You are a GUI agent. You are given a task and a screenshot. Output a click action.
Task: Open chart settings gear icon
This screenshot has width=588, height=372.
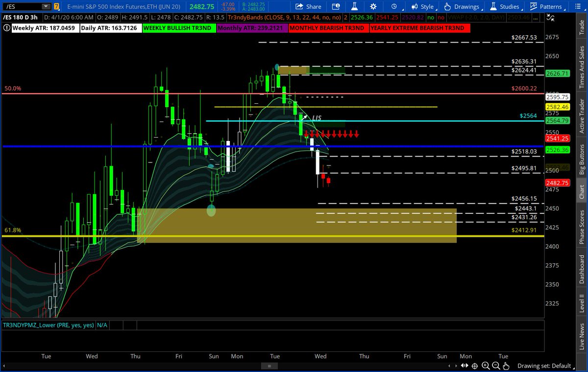pyautogui.click(x=374, y=6)
